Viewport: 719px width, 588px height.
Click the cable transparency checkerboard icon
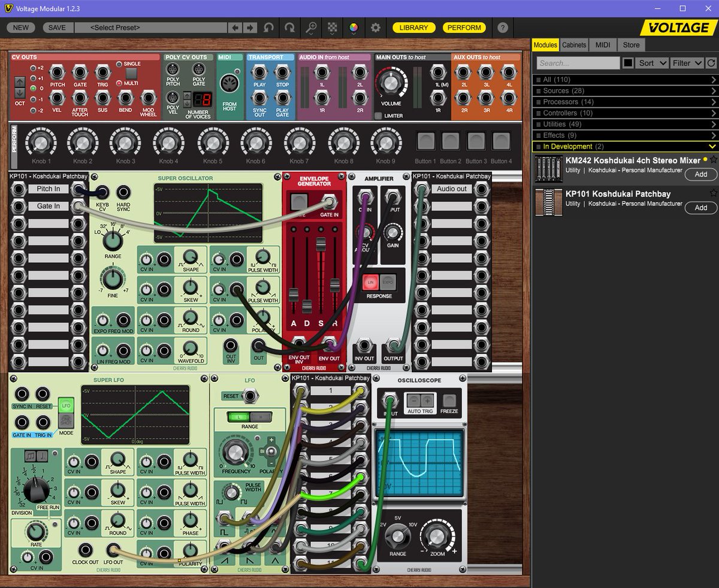[x=333, y=28]
